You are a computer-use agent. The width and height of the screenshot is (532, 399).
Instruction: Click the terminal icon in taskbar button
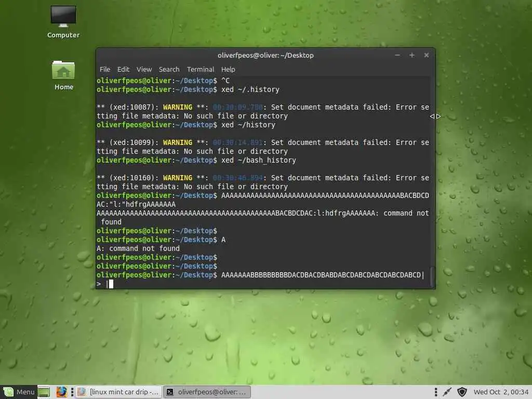(x=170, y=392)
